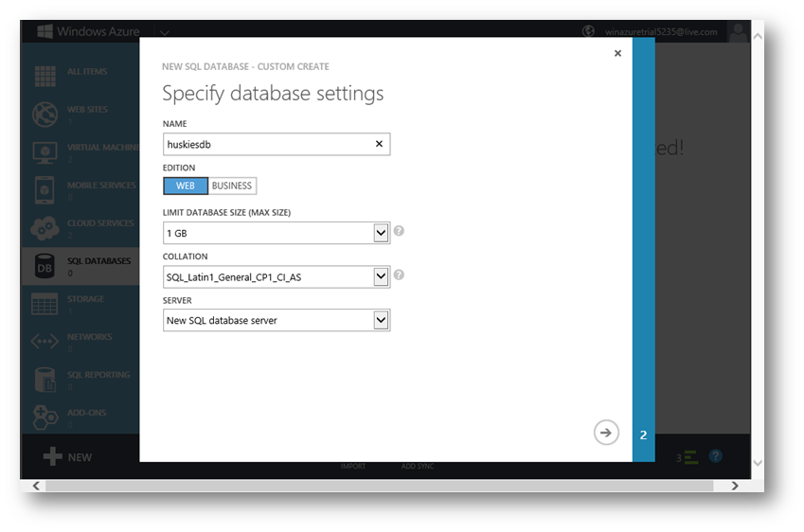Go to Networks section

pos(90,337)
